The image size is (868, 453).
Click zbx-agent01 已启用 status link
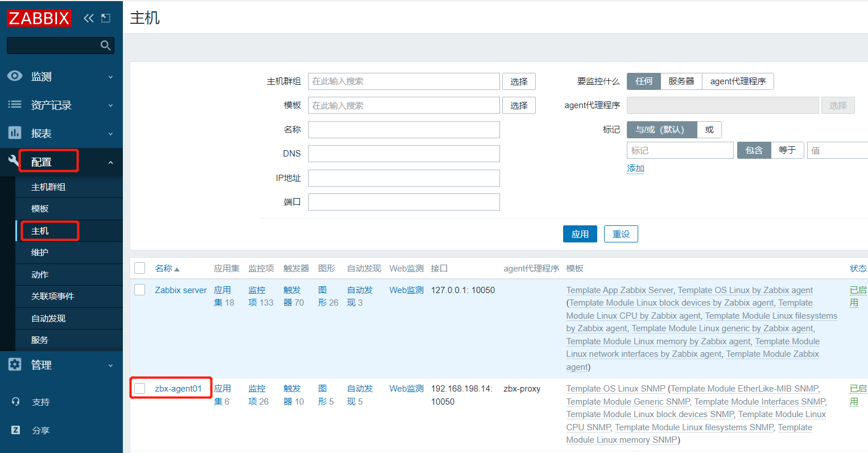[x=858, y=395]
